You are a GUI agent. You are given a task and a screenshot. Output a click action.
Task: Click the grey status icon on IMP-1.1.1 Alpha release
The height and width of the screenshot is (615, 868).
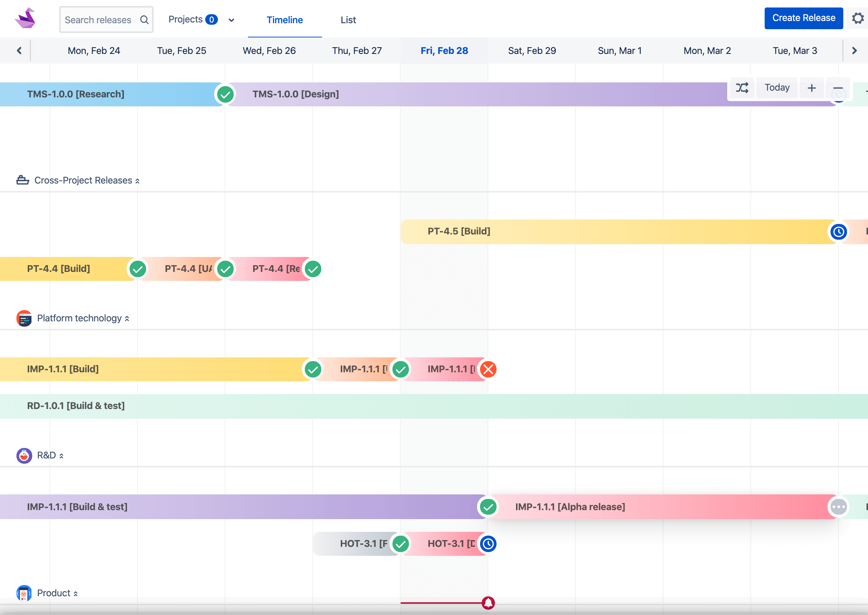839,506
